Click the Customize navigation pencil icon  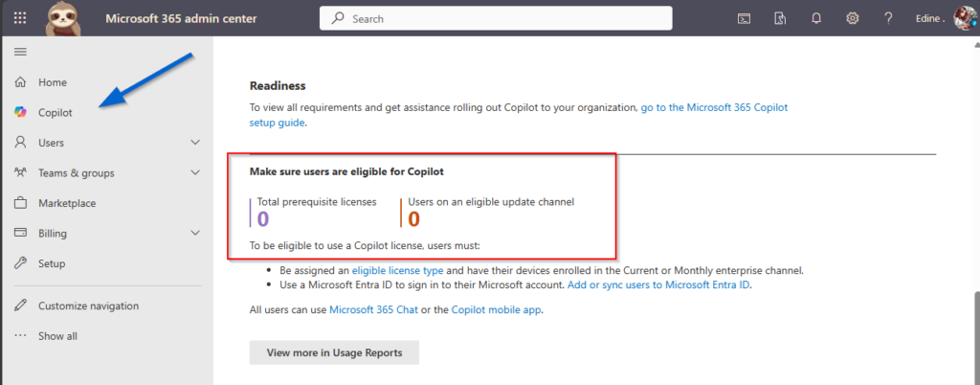pyautogui.click(x=21, y=306)
